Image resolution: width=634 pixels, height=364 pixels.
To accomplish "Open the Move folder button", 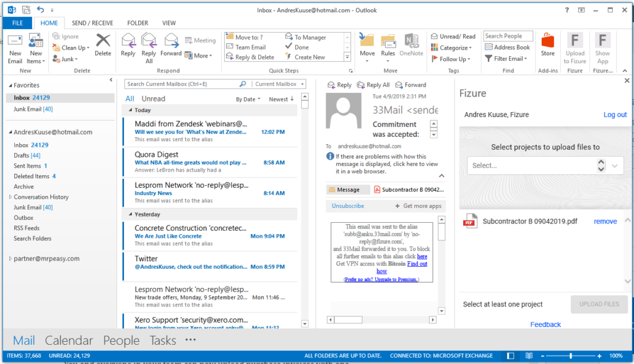I will tap(367, 48).
